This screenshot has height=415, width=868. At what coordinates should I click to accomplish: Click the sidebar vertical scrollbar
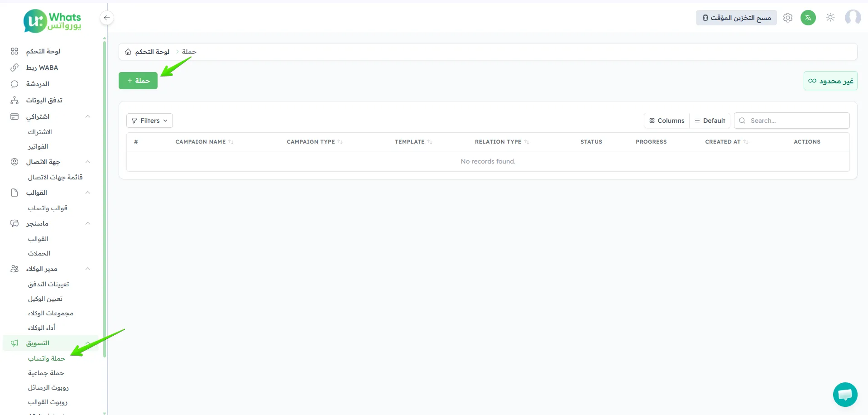pyautogui.click(x=105, y=199)
